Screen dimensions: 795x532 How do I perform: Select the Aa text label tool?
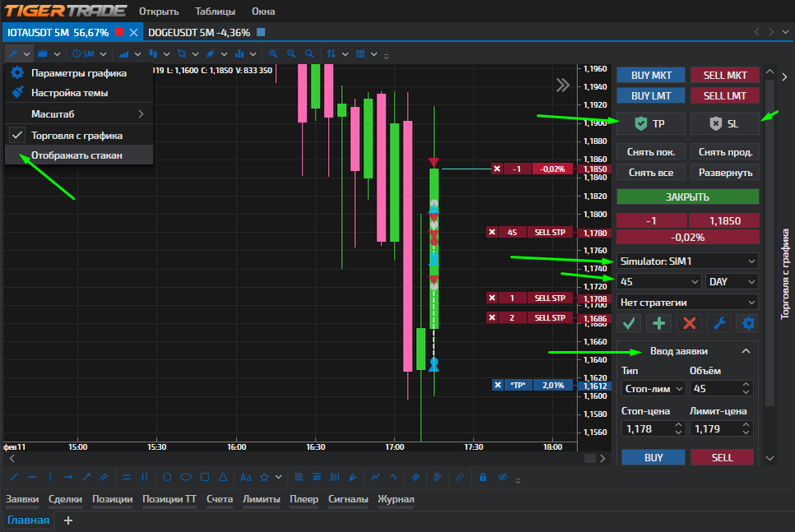click(245, 477)
